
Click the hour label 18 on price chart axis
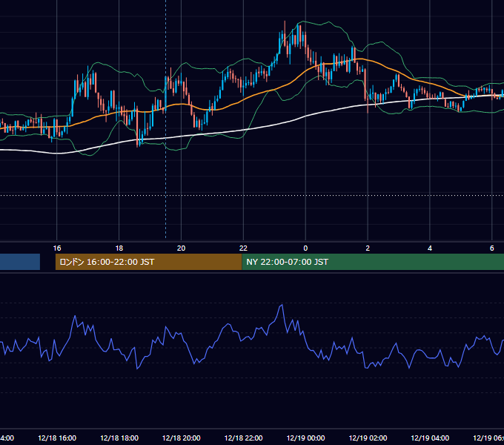[x=119, y=248]
